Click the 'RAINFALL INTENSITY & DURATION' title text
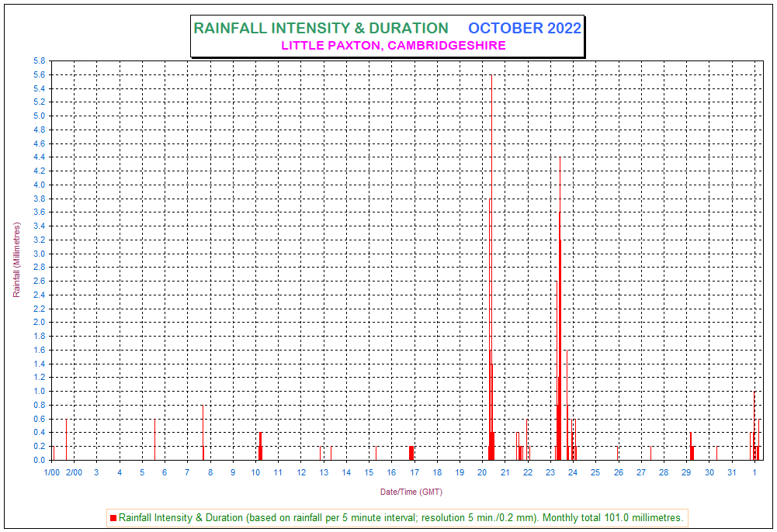This screenshot has height=532, width=777. (x=321, y=28)
